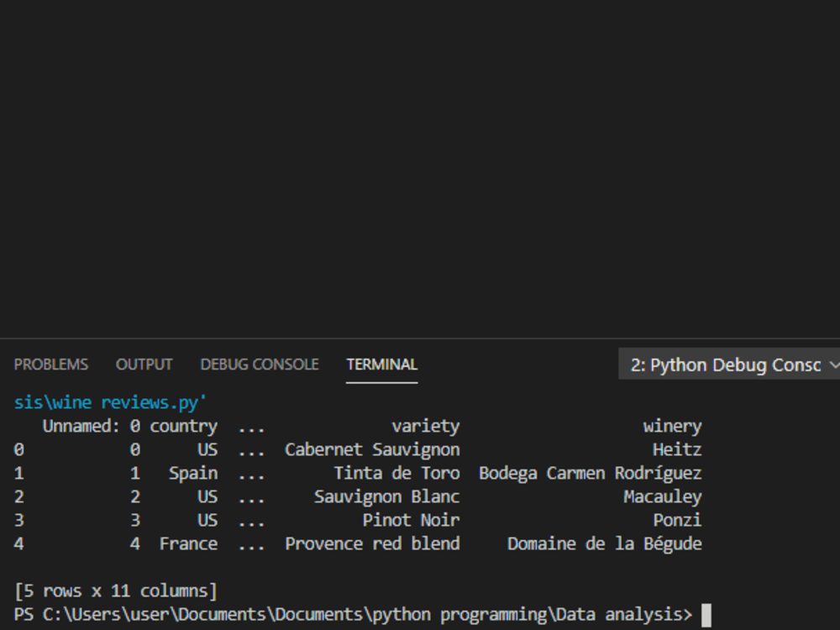Click the 'variety' column header
840x630 pixels.
(426, 427)
